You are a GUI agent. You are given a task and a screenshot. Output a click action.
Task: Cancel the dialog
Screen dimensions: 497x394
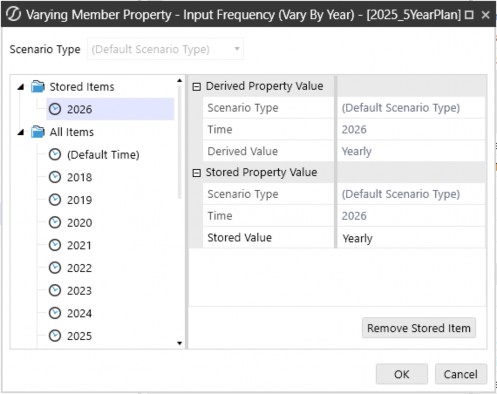click(461, 374)
